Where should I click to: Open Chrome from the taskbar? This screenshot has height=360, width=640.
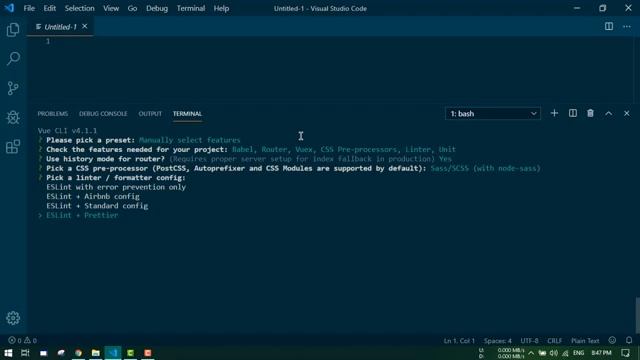78,353
